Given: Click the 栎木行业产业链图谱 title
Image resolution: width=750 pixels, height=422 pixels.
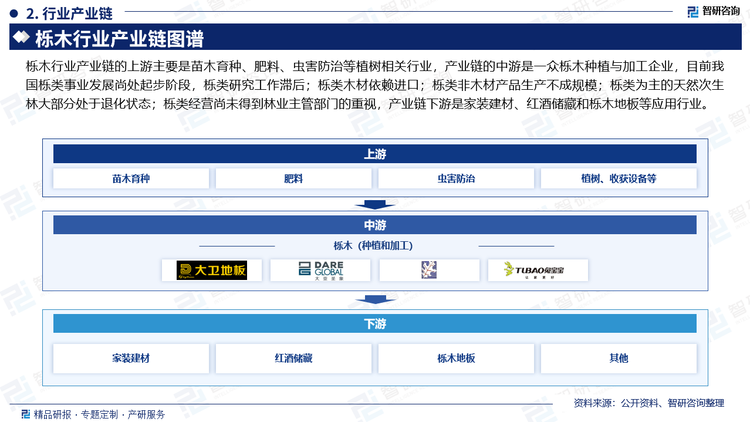Looking at the screenshot, I should [120, 39].
